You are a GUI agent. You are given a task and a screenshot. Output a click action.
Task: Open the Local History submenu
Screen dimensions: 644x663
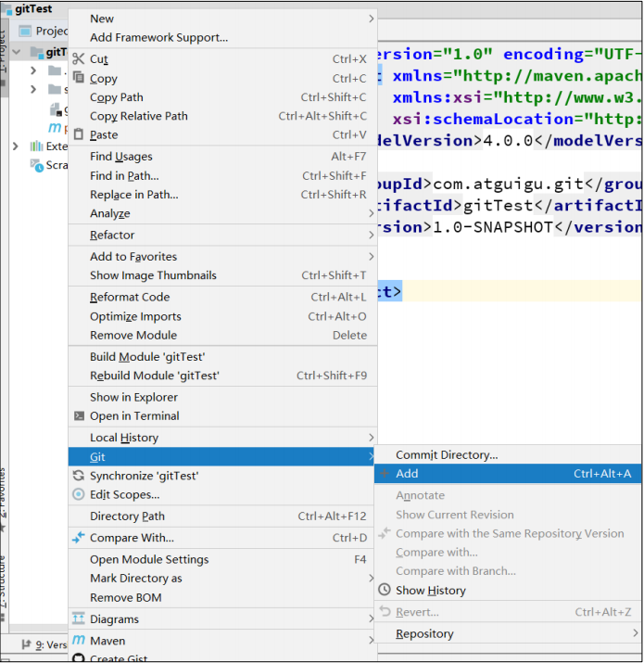(222, 437)
